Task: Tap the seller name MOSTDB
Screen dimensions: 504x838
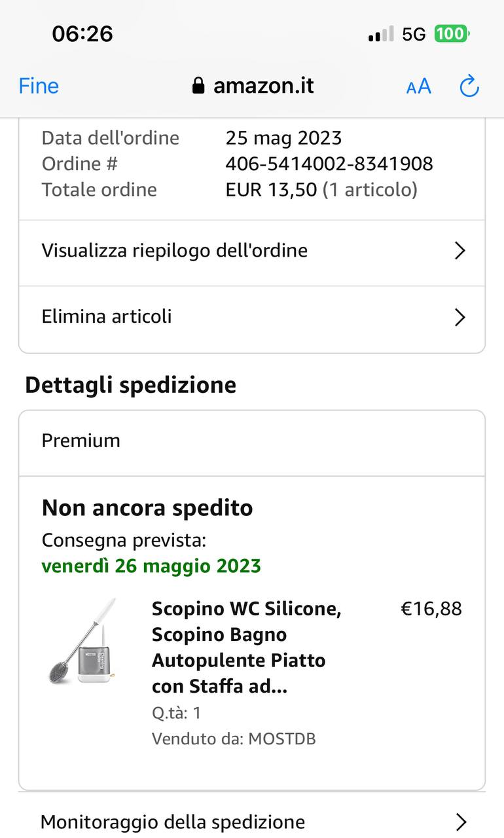Action: click(281, 739)
